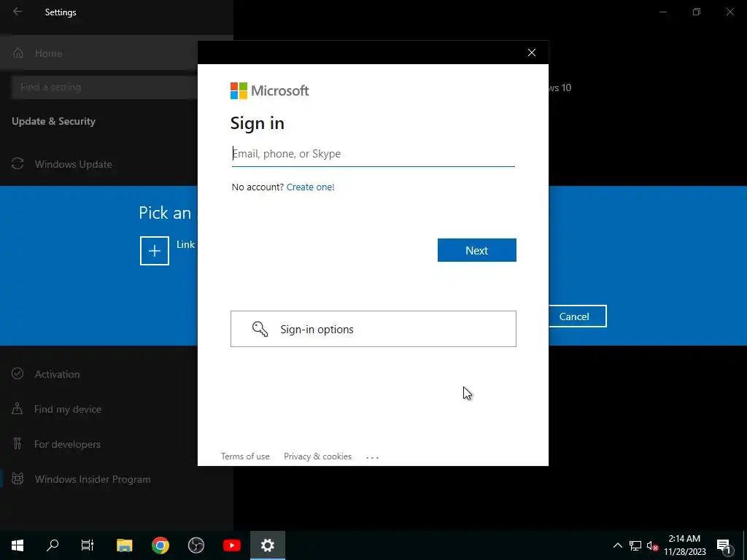Open taskbar Search
Image resolution: width=747 pixels, height=560 pixels.
coord(53,545)
